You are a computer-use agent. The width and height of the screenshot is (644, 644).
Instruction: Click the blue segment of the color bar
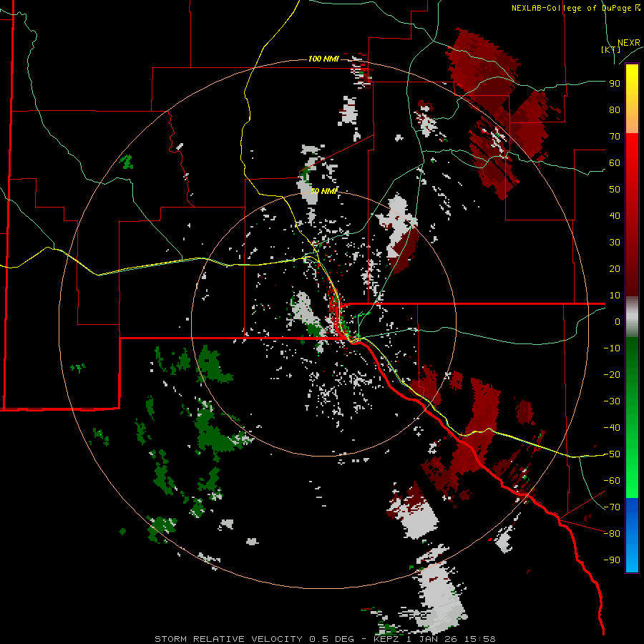(x=632, y=535)
